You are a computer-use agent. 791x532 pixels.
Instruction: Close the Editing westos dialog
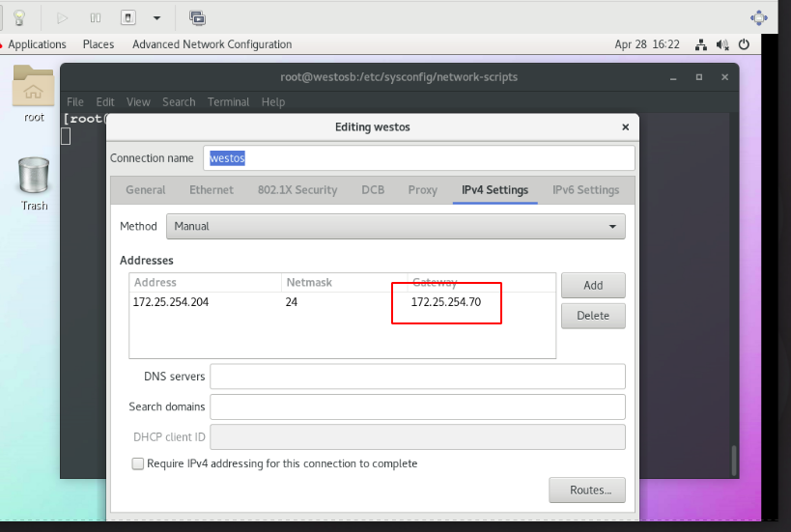pos(626,127)
